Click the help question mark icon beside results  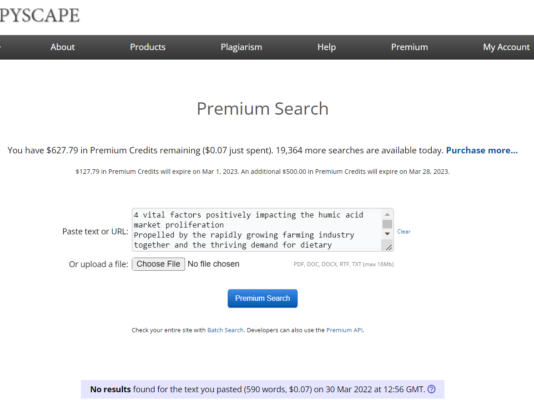[x=431, y=389]
